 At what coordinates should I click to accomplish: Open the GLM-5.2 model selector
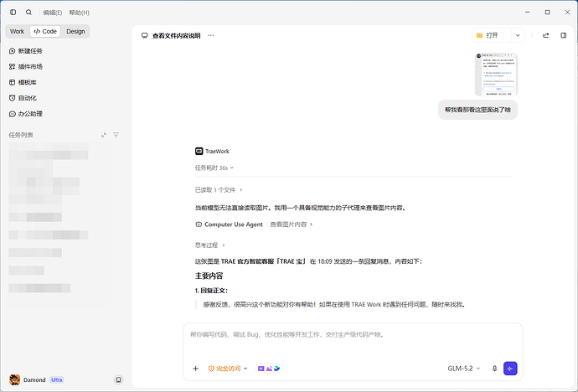click(x=464, y=369)
